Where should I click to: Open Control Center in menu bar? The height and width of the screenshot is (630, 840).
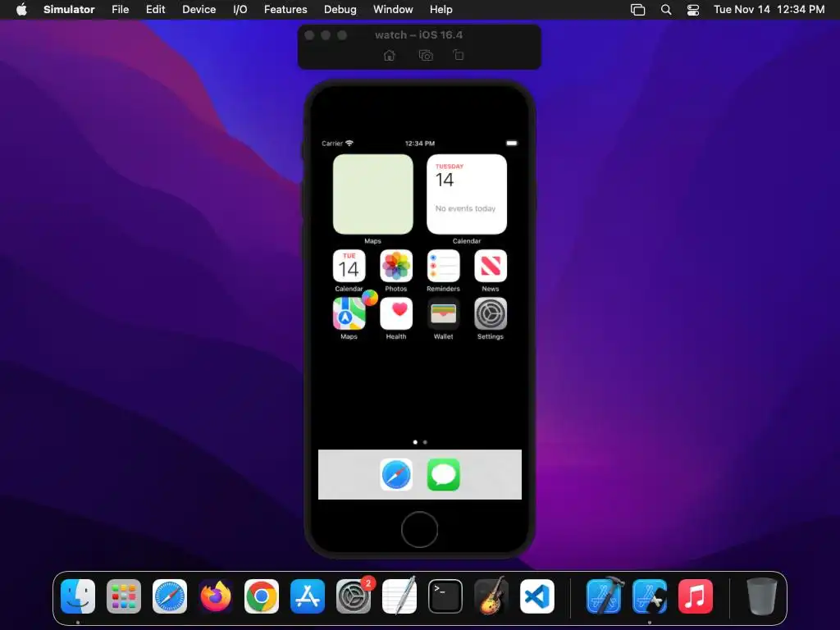point(693,10)
